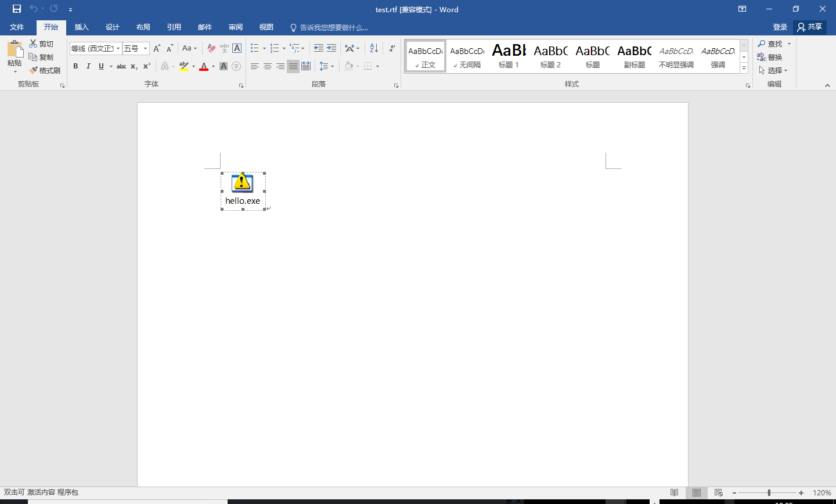836x504 pixels.
Task: Click the 共享 share button
Action: tap(810, 27)
